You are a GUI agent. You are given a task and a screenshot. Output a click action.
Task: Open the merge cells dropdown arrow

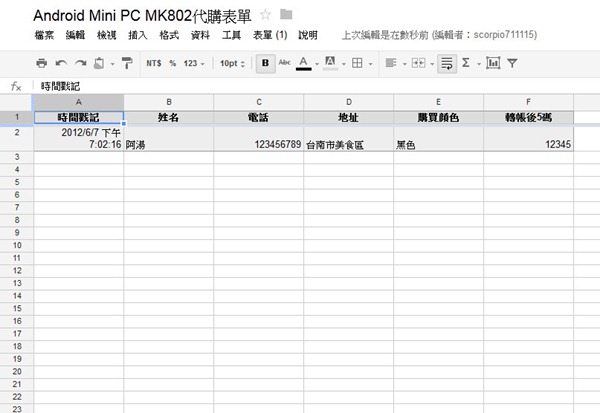pos(432,64)
